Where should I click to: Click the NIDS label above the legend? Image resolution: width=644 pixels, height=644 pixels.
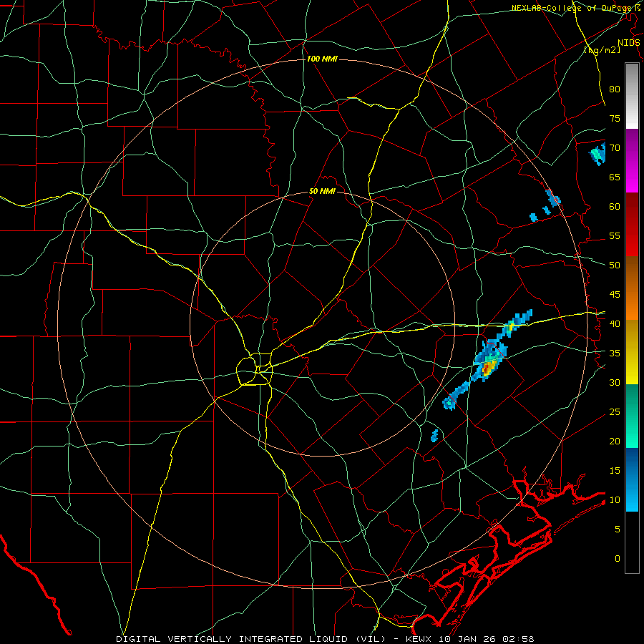628,43
